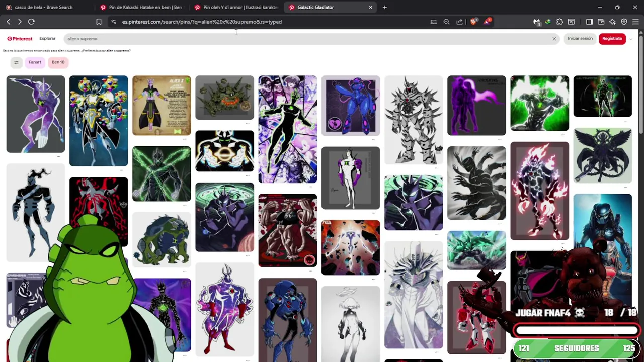Clear the Pinterest search field with X

tap(554, 39)
